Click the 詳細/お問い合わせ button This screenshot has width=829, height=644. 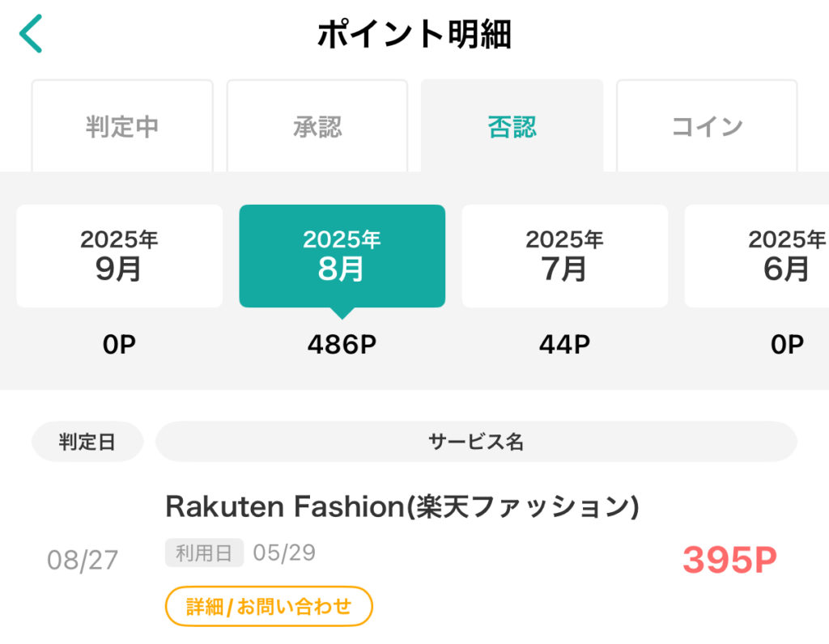tap(269, 606)
